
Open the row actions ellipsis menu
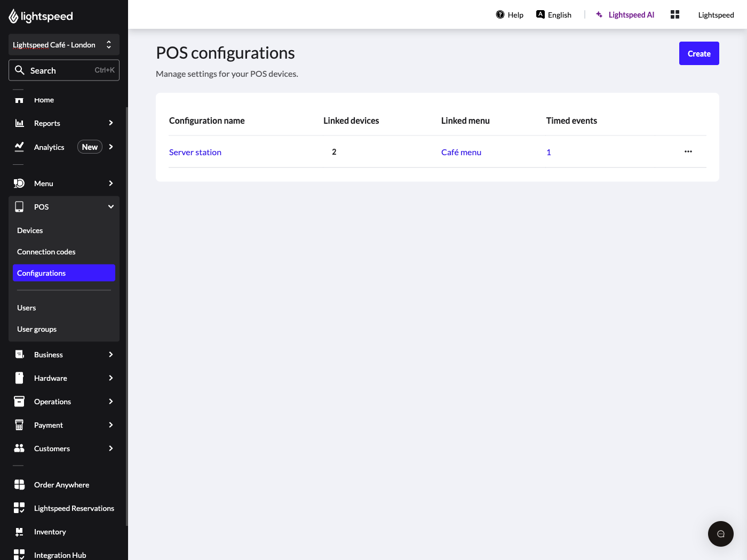(x=688, y=151)
